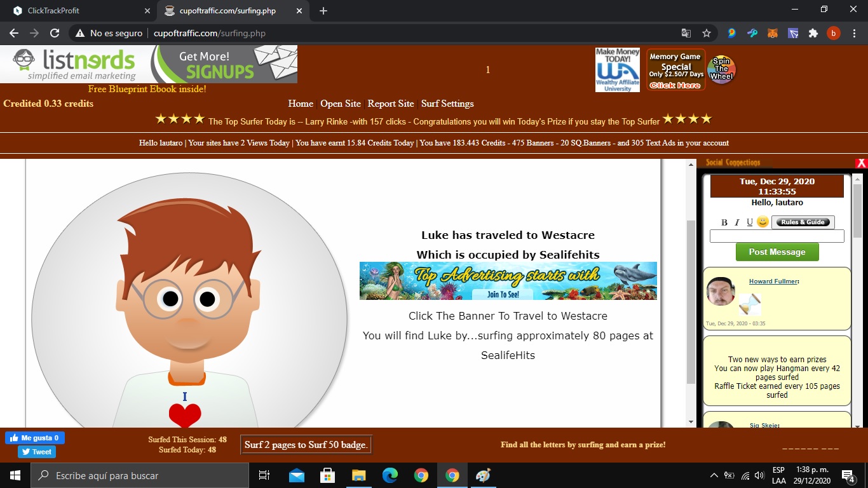Open the ListNerds Get More Signups banner

149,64
